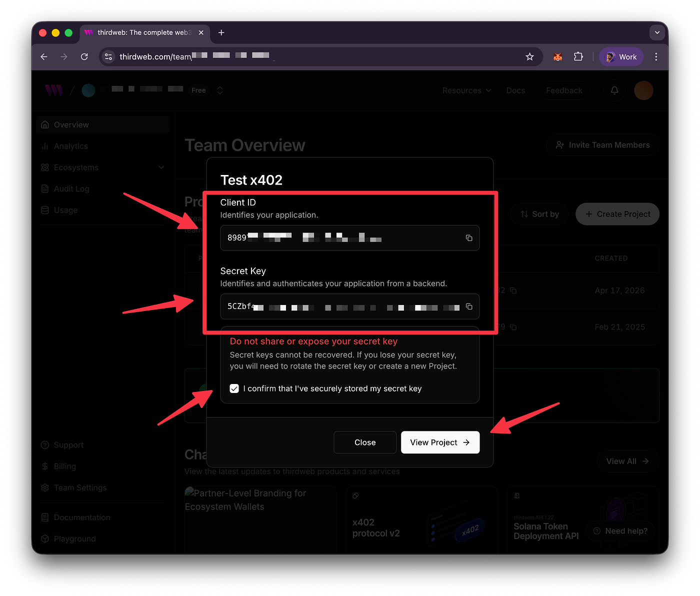Open the Solana Token Deployment API card

(583, 520)
